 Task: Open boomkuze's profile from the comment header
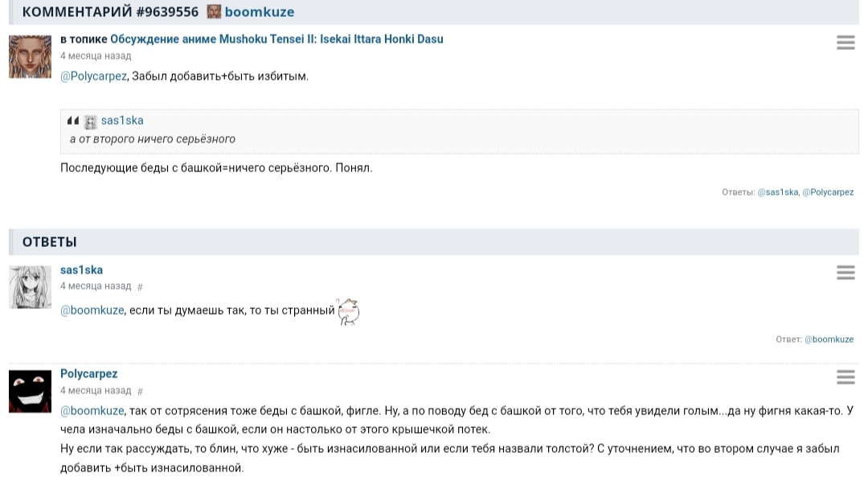tap(260, 12)
